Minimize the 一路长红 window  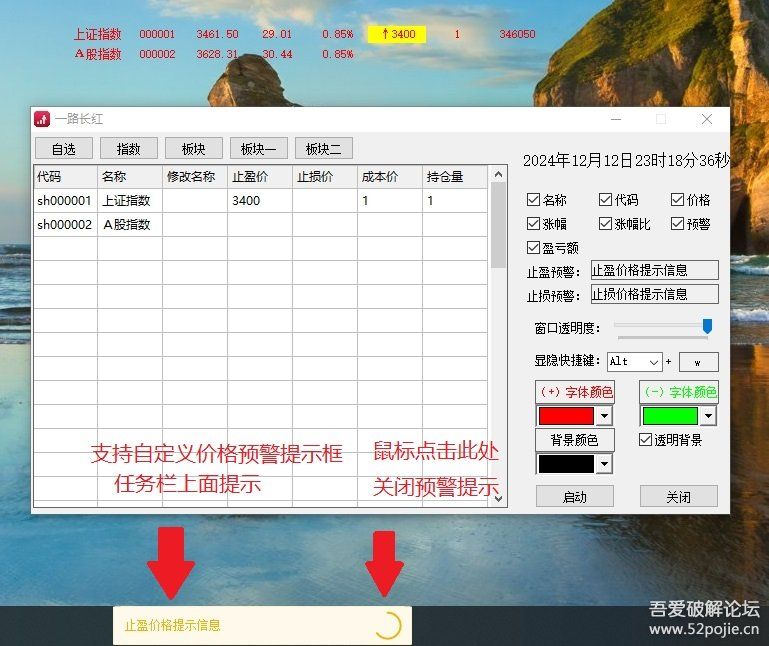pos(615,119)
